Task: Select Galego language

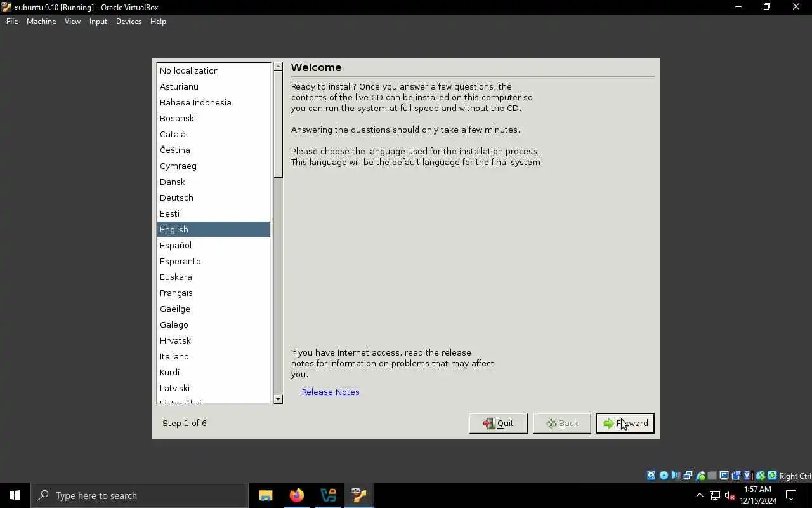Action: [x=214, y=324]
